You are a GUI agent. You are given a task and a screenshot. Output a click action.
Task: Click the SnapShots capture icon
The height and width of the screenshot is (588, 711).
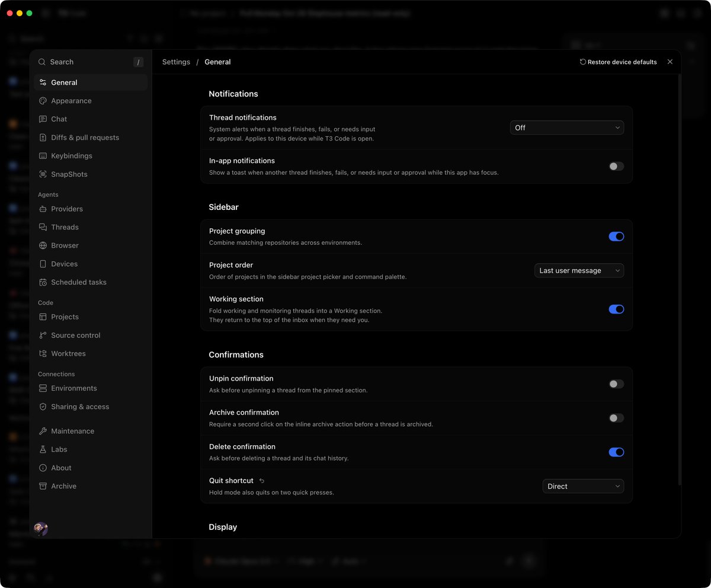43,174
